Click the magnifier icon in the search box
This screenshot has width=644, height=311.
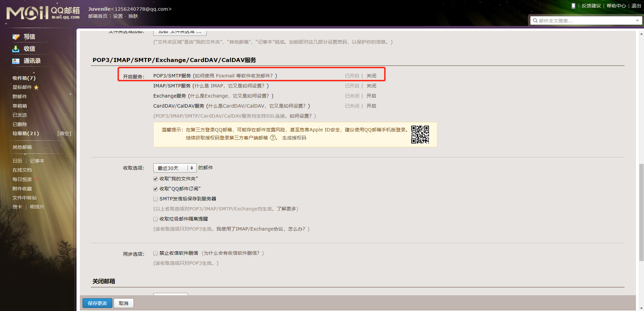pos(536,20)
